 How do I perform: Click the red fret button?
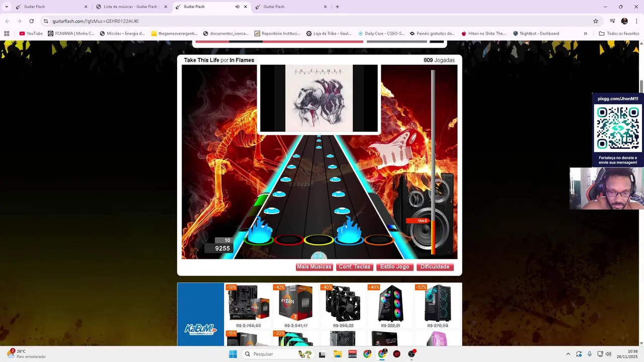pyautogui.click(x=289, y=240)
